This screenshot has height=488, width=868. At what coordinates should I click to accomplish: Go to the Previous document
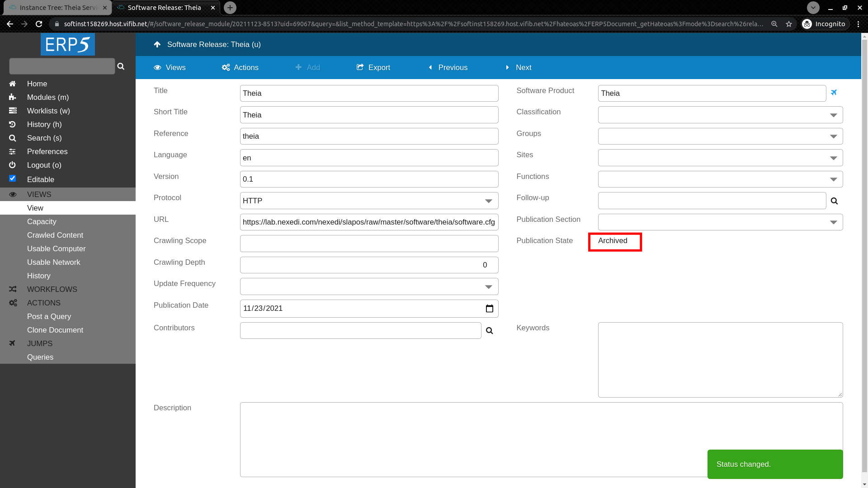(448, 67)
